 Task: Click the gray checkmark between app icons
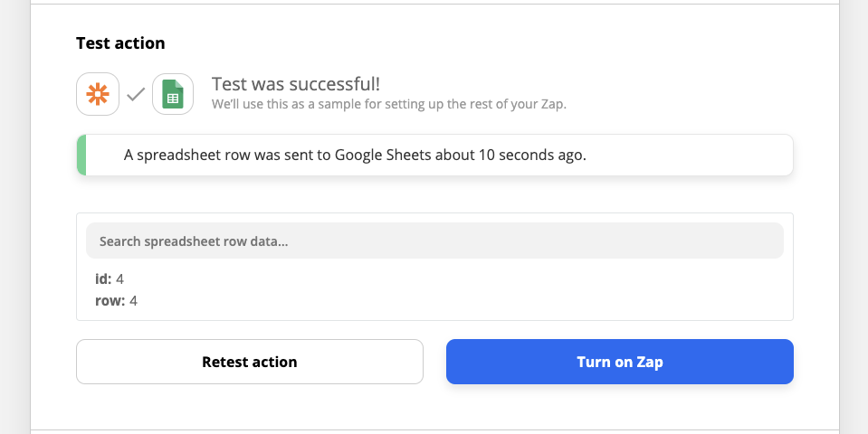click(x=136, y=94)
